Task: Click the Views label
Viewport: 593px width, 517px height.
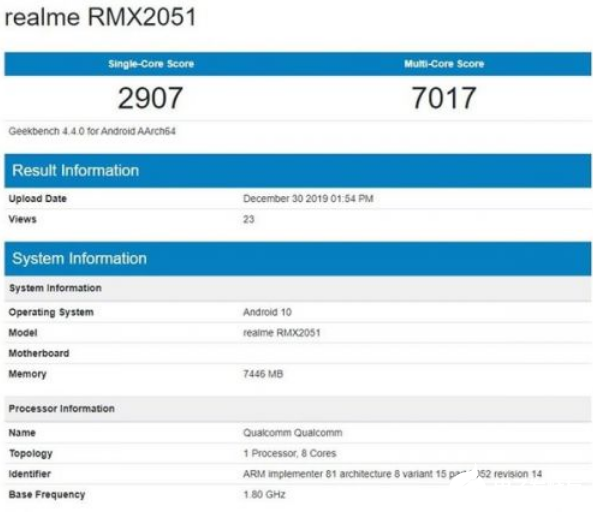Action: [x=22, y=219]
